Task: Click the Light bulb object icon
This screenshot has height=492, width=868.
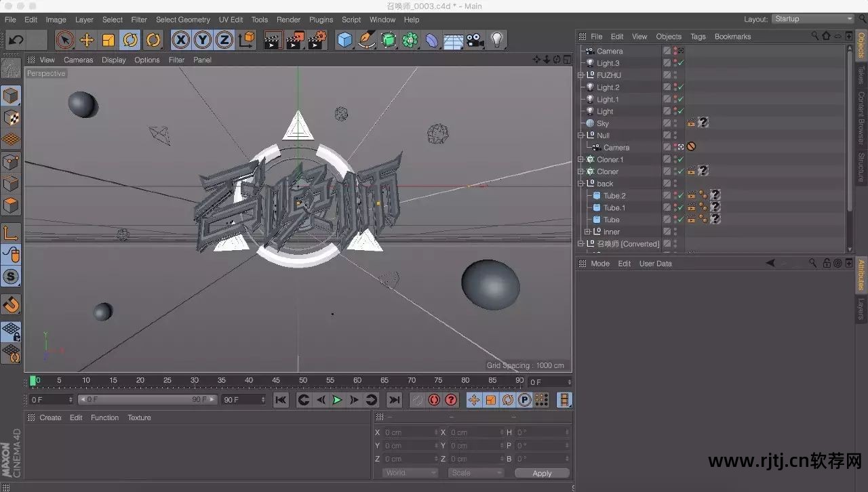Action: click(x=497, y=40)
